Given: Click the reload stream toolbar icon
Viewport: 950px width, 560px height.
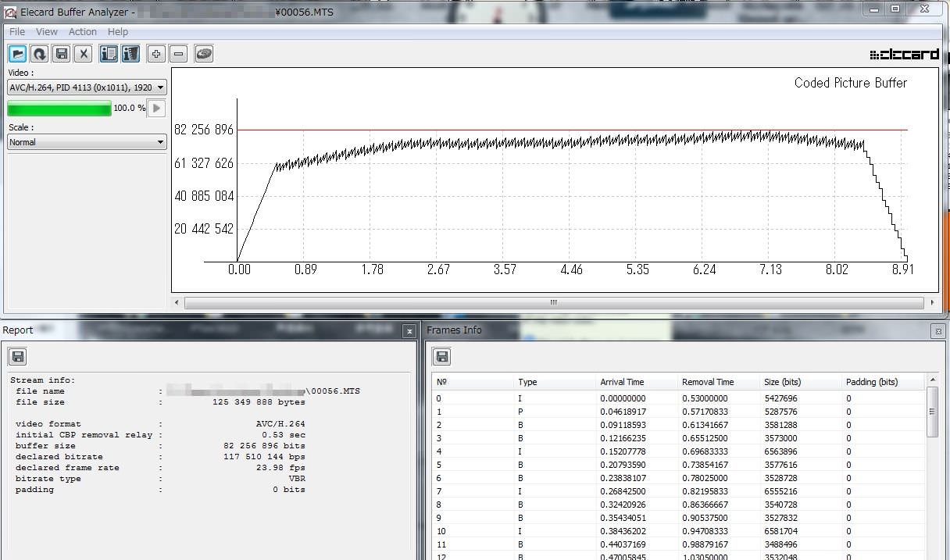Looking at the screenshot, I should point(39,54).
